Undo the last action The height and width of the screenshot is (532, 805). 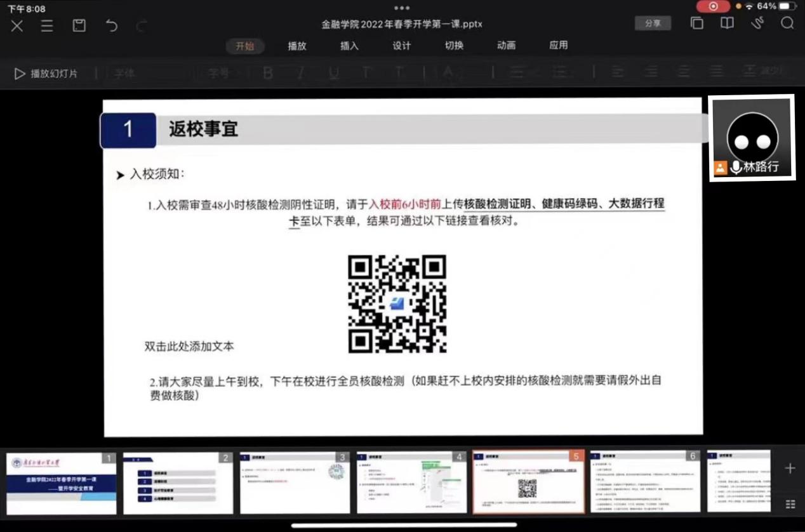pos(112,25)
